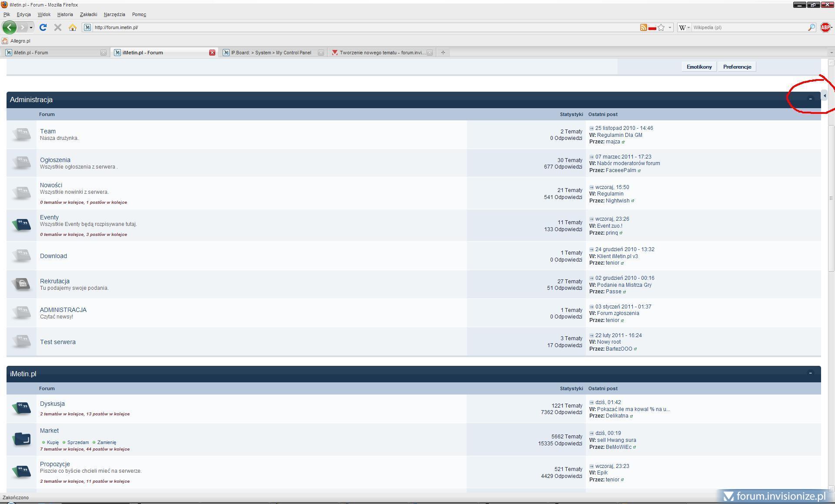Screen dimensions: 835x504
Task: Click the Firefox back arrow button
Action: click(x=9, y=27)
